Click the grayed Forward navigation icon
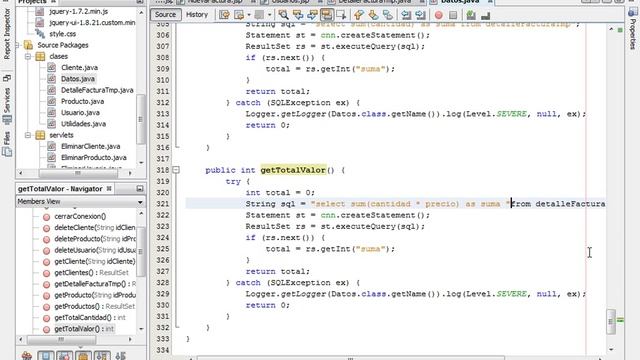This screenshot has width=640, height=360. click(259, 15)
